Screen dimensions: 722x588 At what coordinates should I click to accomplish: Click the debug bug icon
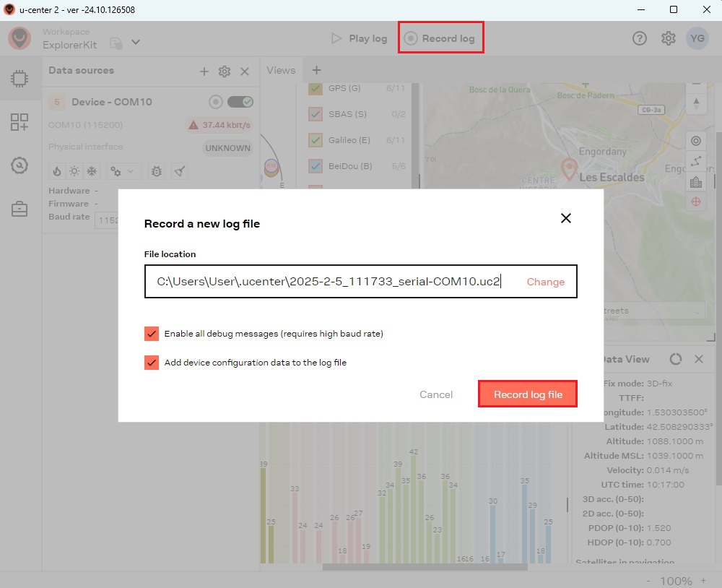[156, 171]
